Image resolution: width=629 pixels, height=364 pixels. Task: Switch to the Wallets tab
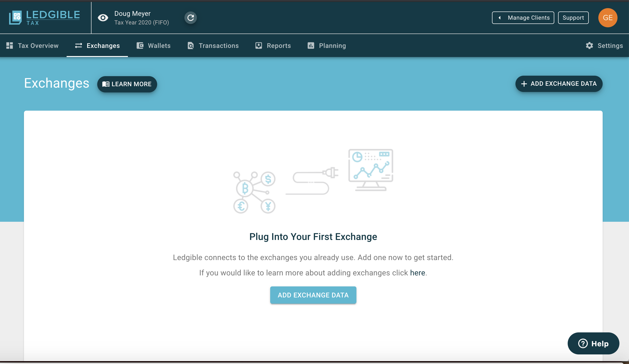154,46
